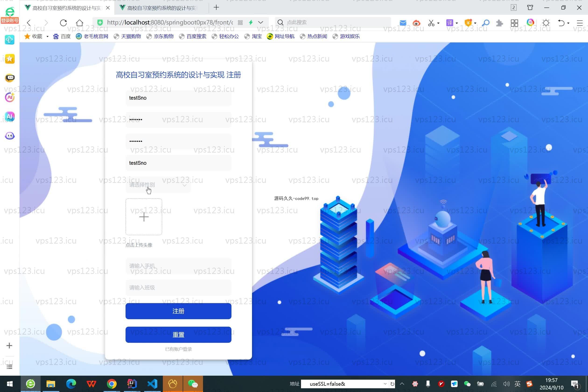Click the undo close-tab arrow
588x392 pixels.
(561, 23)
